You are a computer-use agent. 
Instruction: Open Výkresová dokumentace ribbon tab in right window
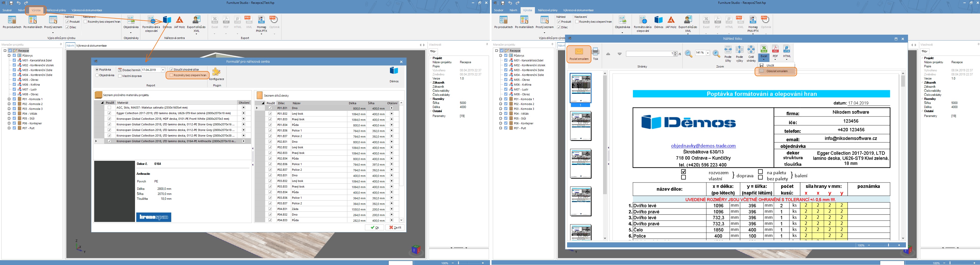[578, 10]
